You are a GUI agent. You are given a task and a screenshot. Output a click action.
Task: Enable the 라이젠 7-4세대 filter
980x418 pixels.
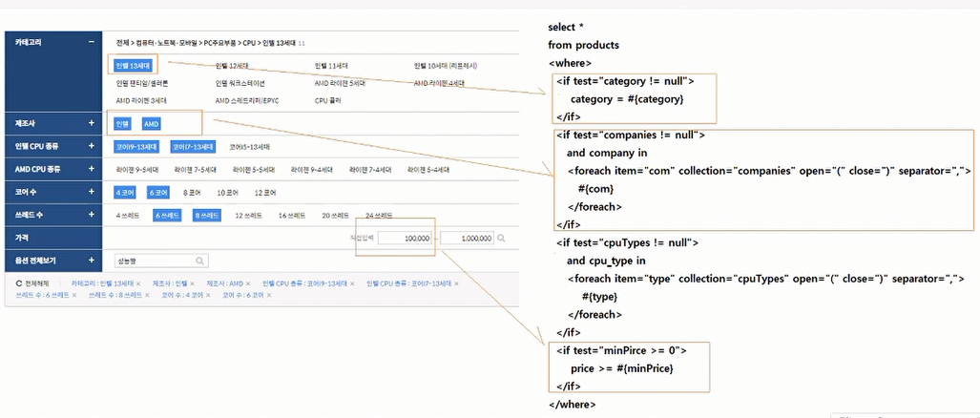370,169
